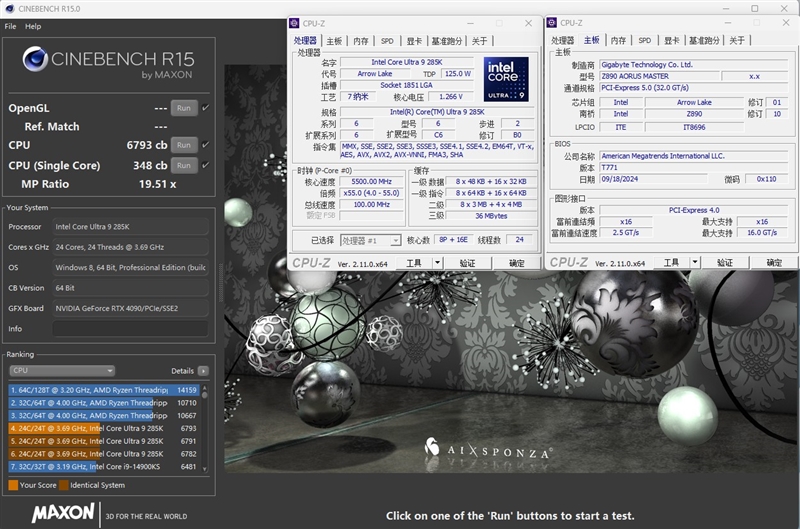Select 内存 tab in right CPU-Z window

coord(618,40)
